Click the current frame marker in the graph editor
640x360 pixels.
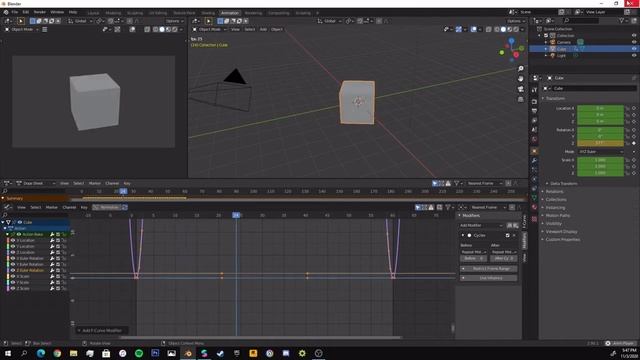click(x=236, y=215)
